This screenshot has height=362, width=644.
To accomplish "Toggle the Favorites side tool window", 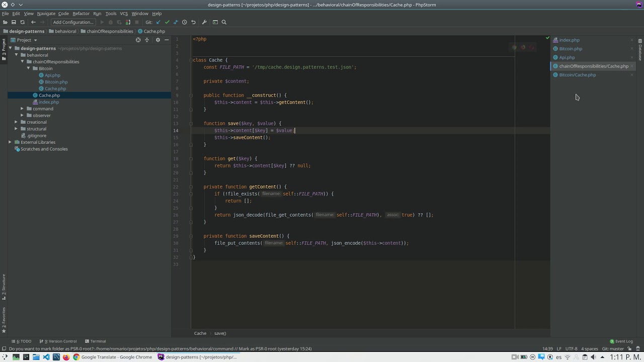I will click(4, 320).
